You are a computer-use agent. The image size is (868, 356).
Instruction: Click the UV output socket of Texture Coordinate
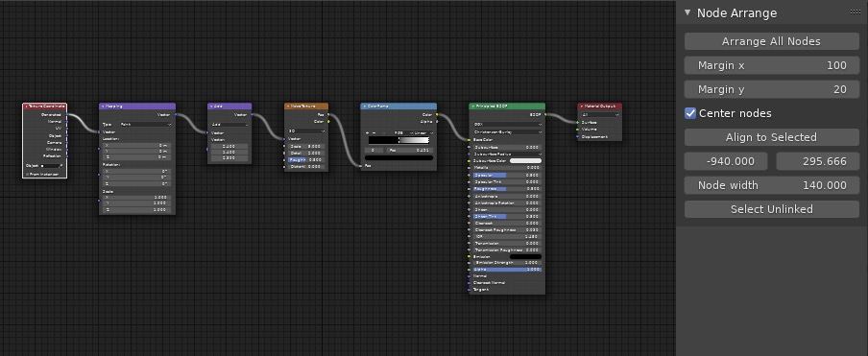point(67,129)
